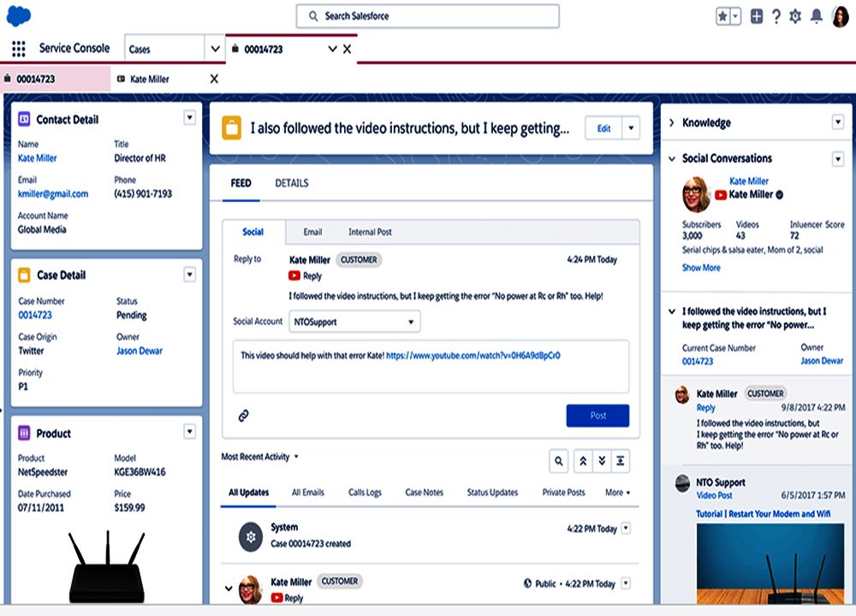Open the Case Detail panel dropdown

tap(189, 274)
